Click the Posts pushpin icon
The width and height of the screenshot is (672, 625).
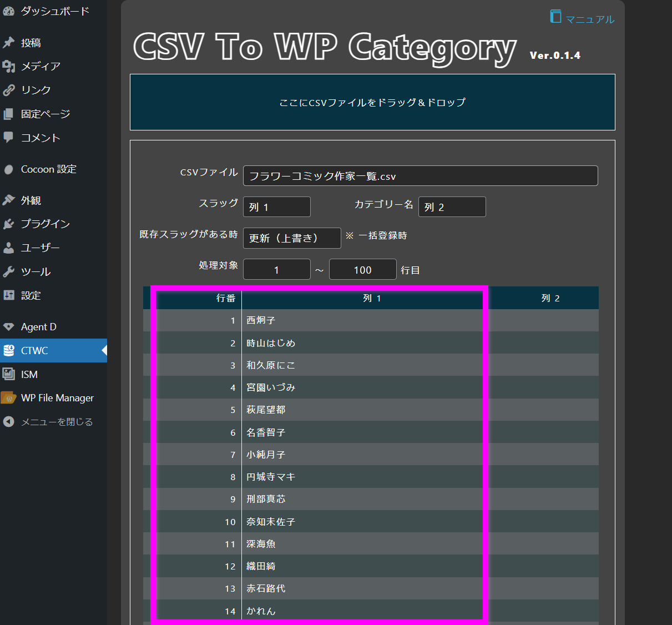click(x=8, y=43)
